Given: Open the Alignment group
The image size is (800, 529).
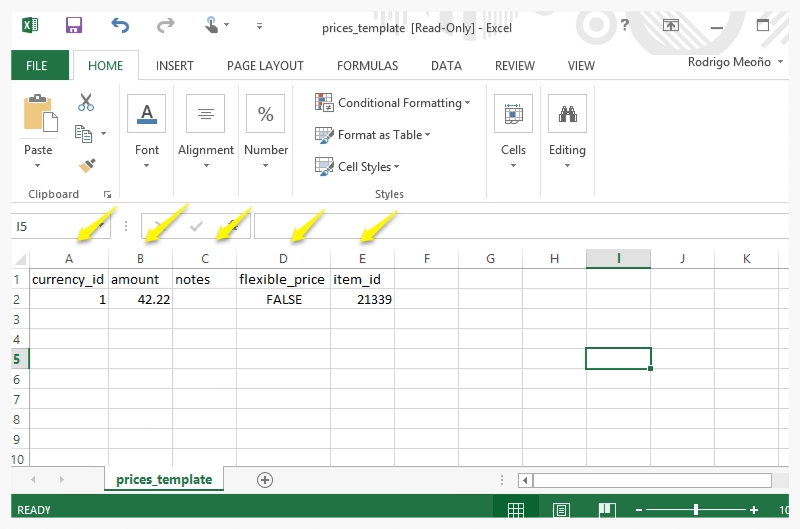Looking at the screenshot, I should click(x=206, y=132).
